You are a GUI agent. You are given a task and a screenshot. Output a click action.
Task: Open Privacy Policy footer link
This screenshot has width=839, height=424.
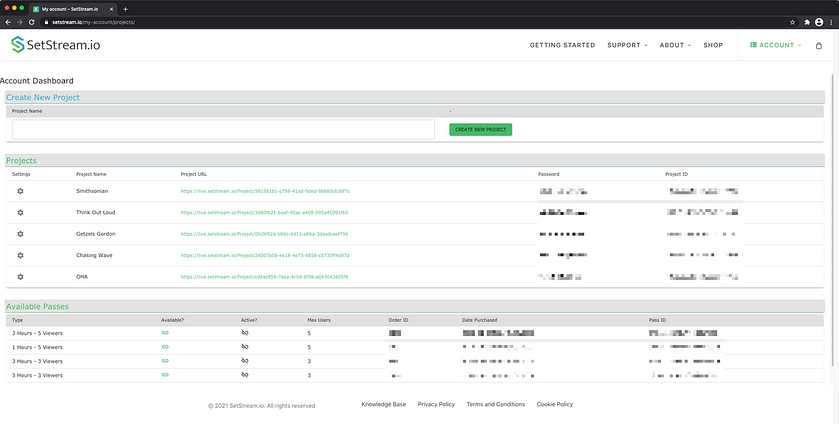[436, 404]
